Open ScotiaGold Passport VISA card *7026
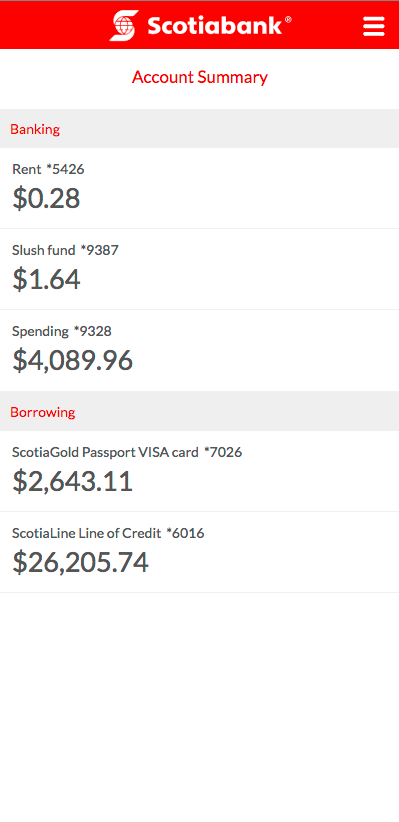The image size is (399, 822). point(199,471)
